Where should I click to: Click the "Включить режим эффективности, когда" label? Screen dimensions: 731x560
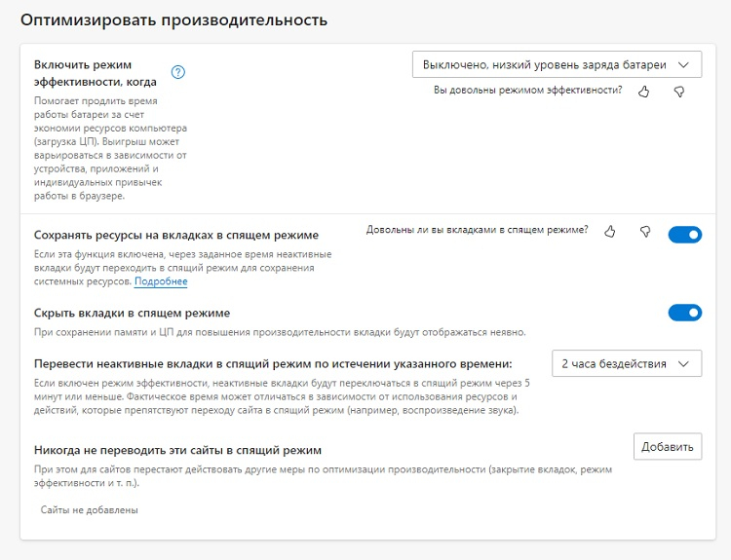pos(96,73)
